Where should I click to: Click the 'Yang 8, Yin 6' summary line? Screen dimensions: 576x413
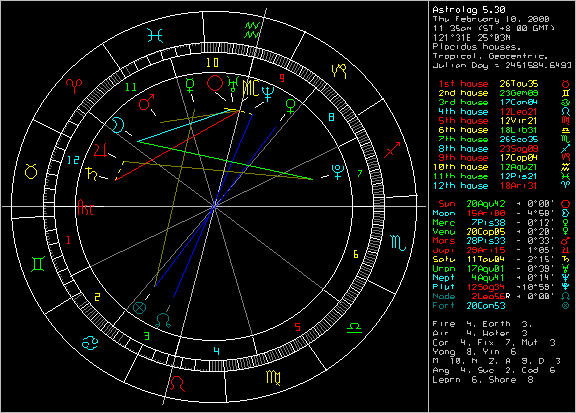[x=475, y=352]
